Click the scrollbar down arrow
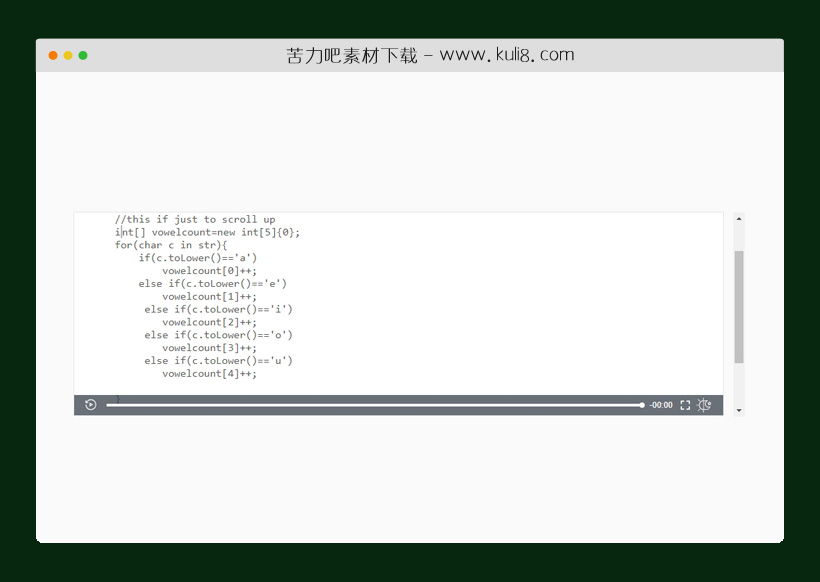Screen dimensions: 820x582 click(x=739, y=410)
